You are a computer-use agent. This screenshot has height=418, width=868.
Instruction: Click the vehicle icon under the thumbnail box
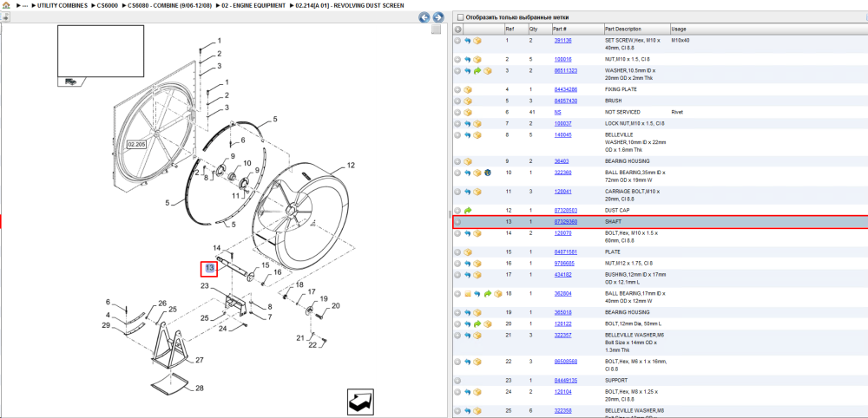click(x=71, y=82)
